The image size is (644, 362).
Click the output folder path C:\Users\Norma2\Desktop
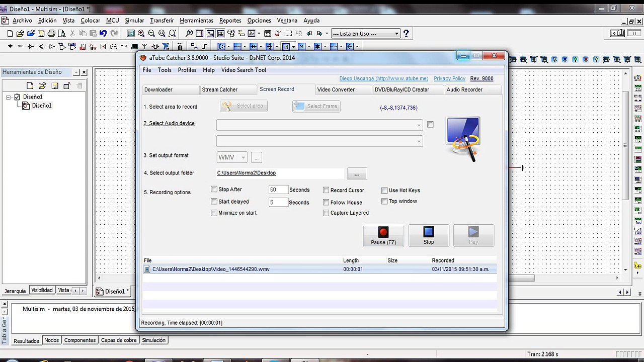click(x=247, y=173)
